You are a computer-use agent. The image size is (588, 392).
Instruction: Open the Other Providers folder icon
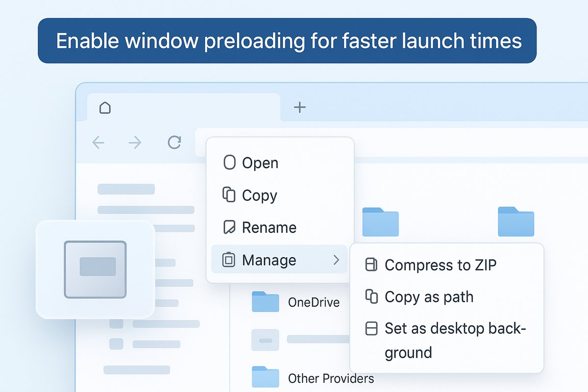(x=265, y=377)
